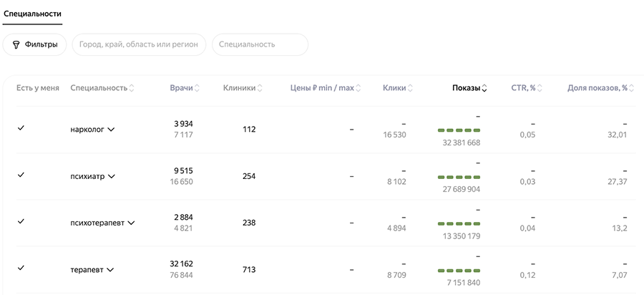Click the sort icon beside Специальность column

tap(132, 88)
